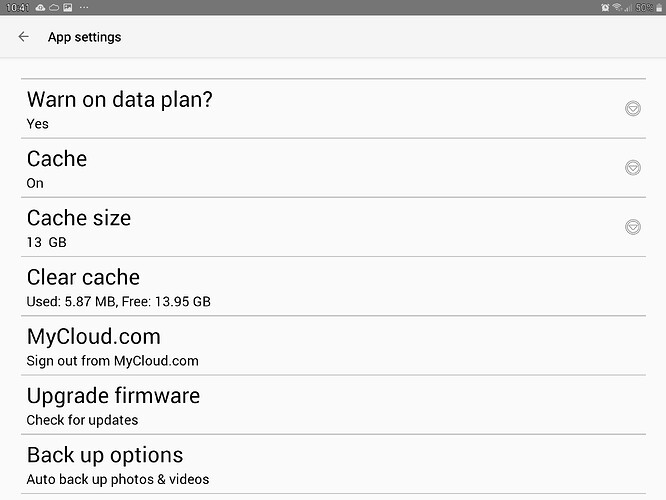Tap the cloud upload notification icon

click(40, 7)
